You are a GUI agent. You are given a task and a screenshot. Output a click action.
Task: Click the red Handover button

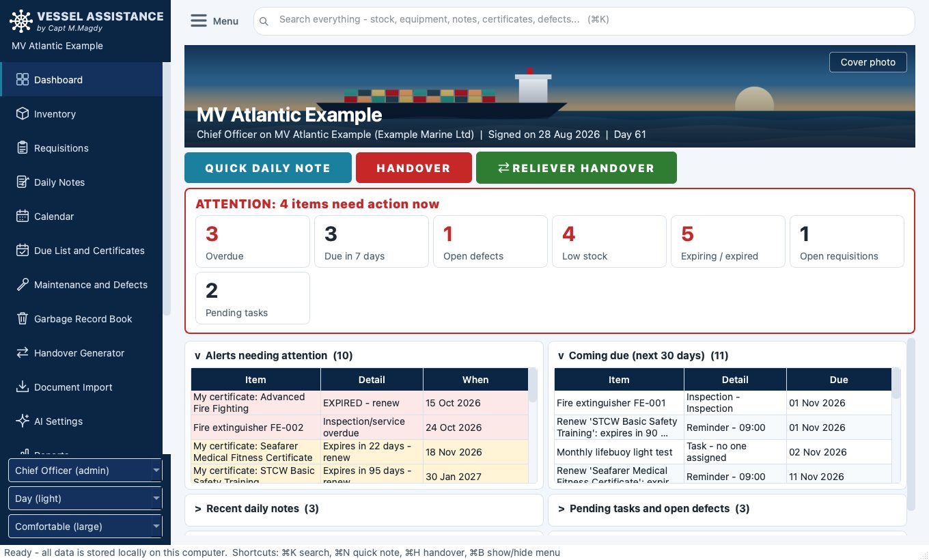pyautogui.click(x=414, y=168)
